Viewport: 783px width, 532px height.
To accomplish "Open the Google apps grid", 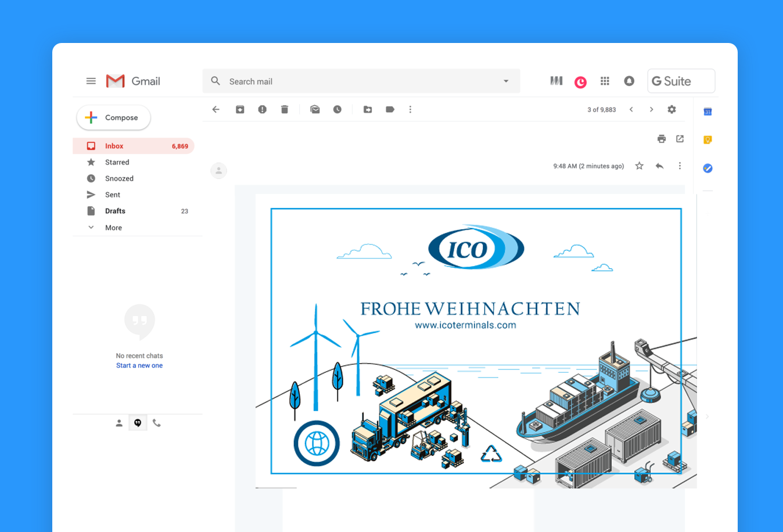I will (x=605, y=81).
